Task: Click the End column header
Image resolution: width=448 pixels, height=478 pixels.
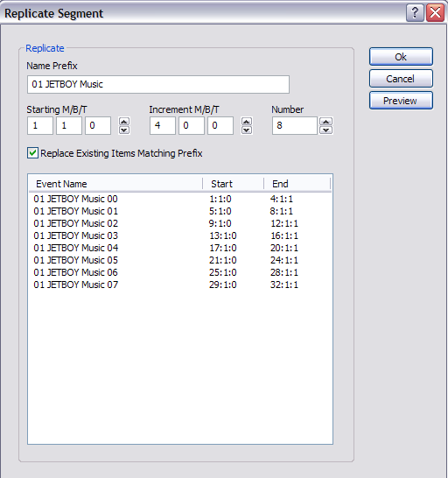Action: [x=297, y=184]
